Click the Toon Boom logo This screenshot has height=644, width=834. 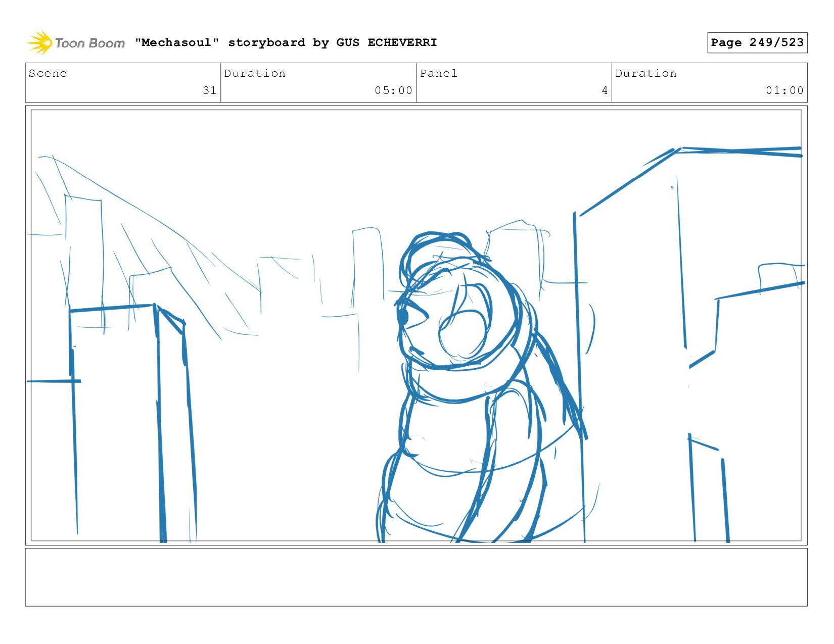76,42
